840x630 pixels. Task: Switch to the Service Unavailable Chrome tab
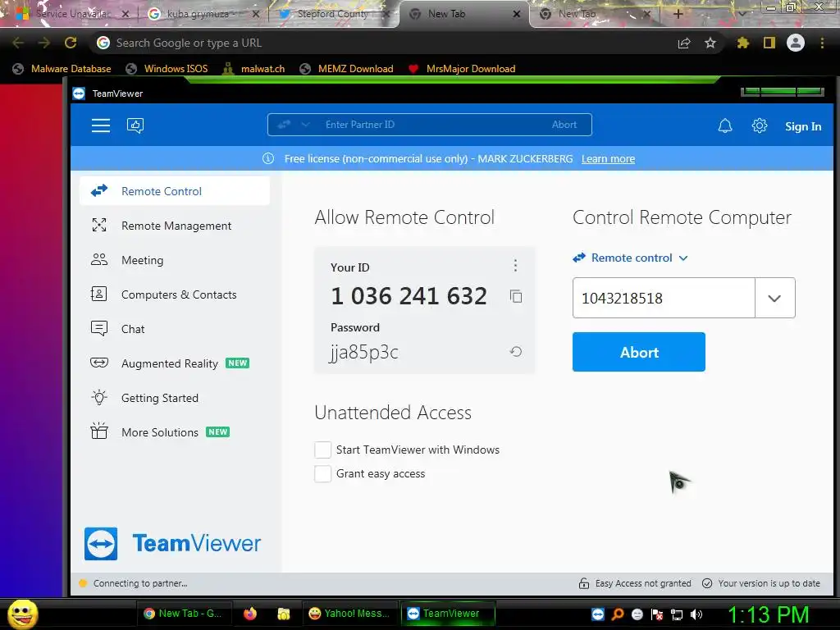click(73, 14)
